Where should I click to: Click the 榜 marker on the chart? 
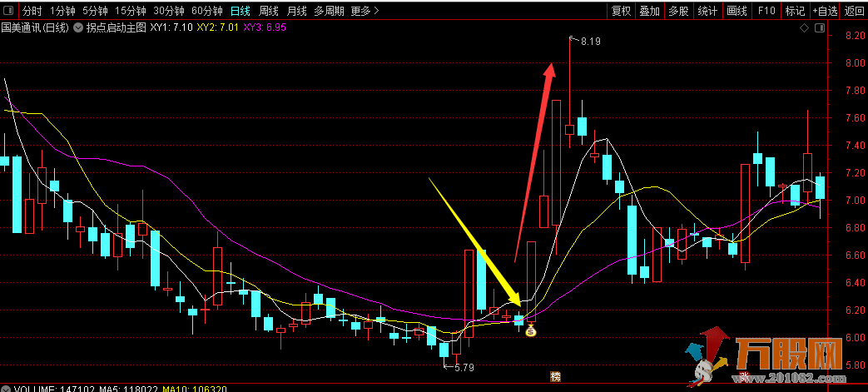(x=555, y=376)
